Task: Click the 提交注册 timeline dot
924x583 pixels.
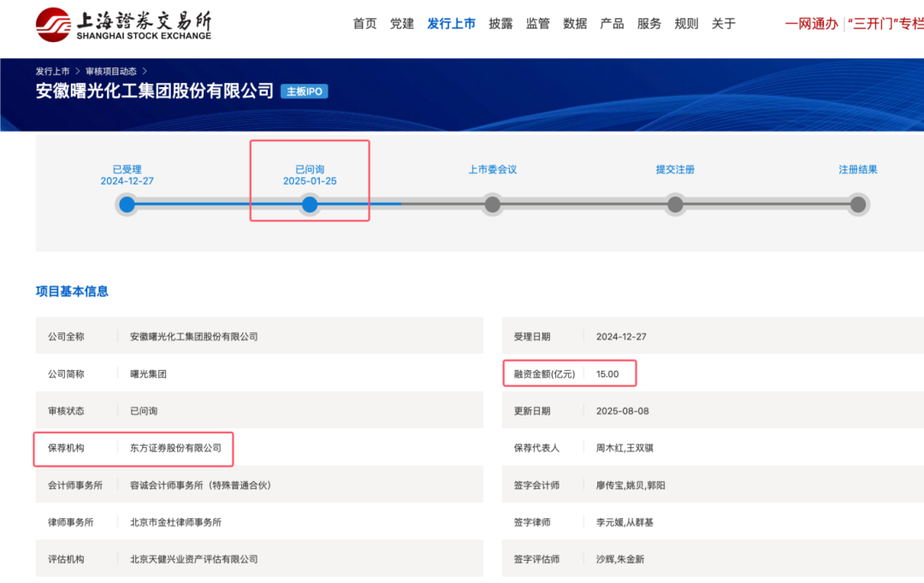Action: click(675, 204)
